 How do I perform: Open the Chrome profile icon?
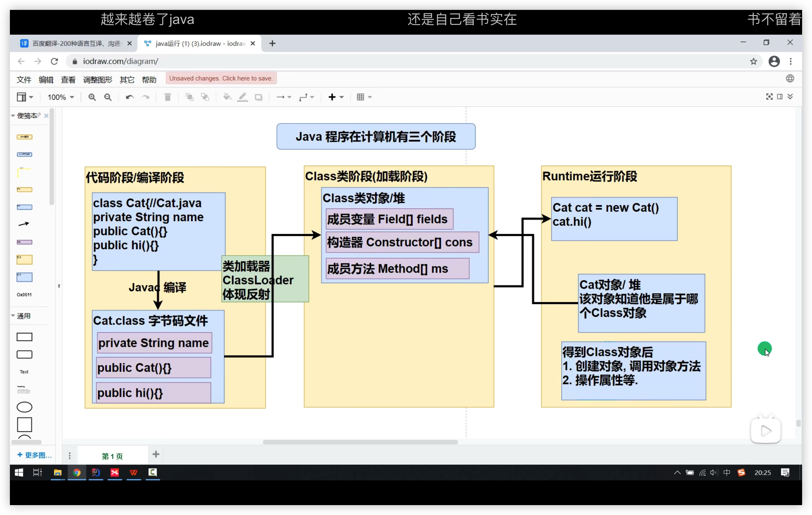[x=774, y=61]
